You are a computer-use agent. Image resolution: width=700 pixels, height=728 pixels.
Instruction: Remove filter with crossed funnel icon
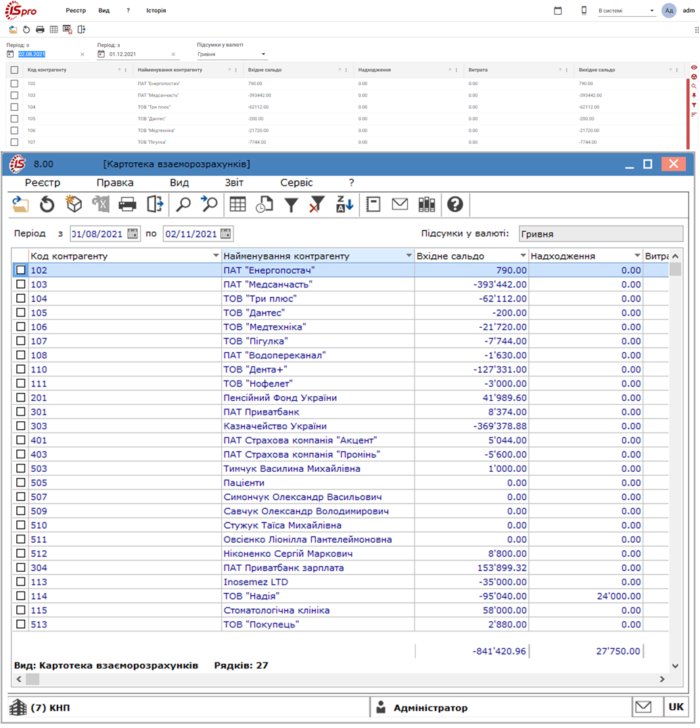click(x=317, y=205)
